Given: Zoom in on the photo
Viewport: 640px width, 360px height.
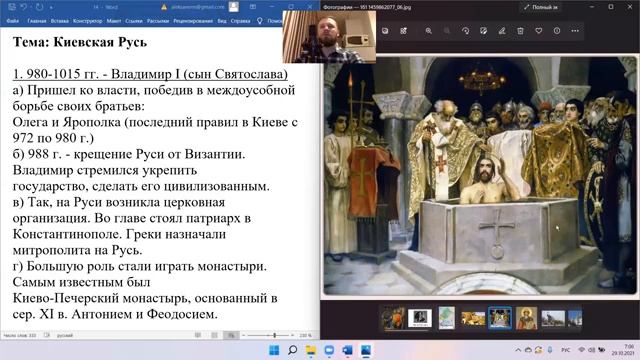Looking at the screenshot, I should point(429,31).
